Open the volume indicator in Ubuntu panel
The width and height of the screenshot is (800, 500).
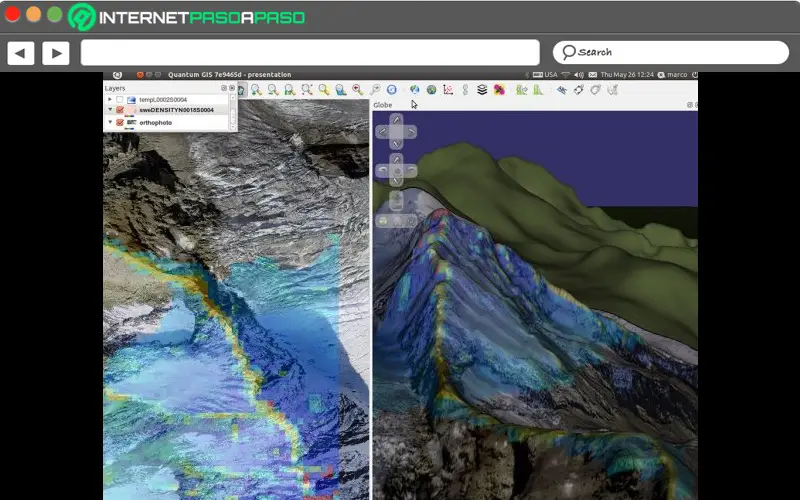[579, 74]
